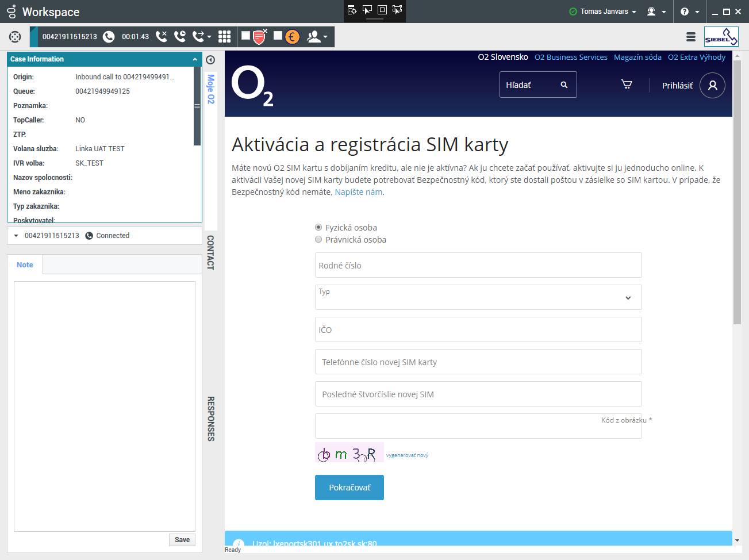Select the Fyzická osoba radio button

pos(318,227)
